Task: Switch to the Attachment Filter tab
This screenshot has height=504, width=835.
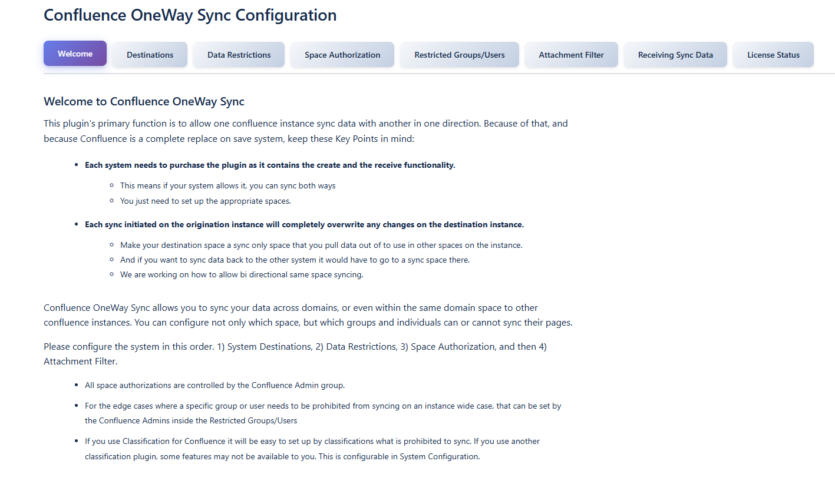Action: pos(571,54)
